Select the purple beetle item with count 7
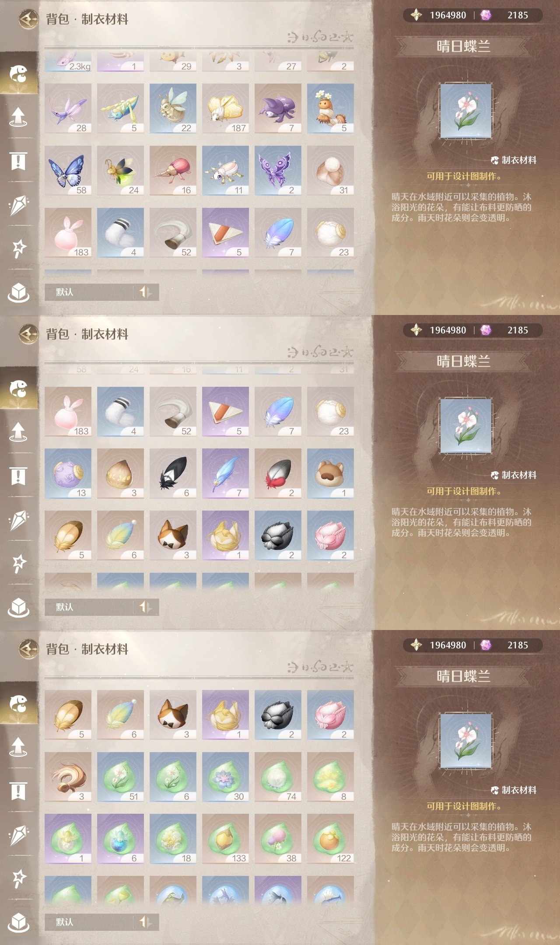This screenshot has width=560, height=945. click(278, 108)
